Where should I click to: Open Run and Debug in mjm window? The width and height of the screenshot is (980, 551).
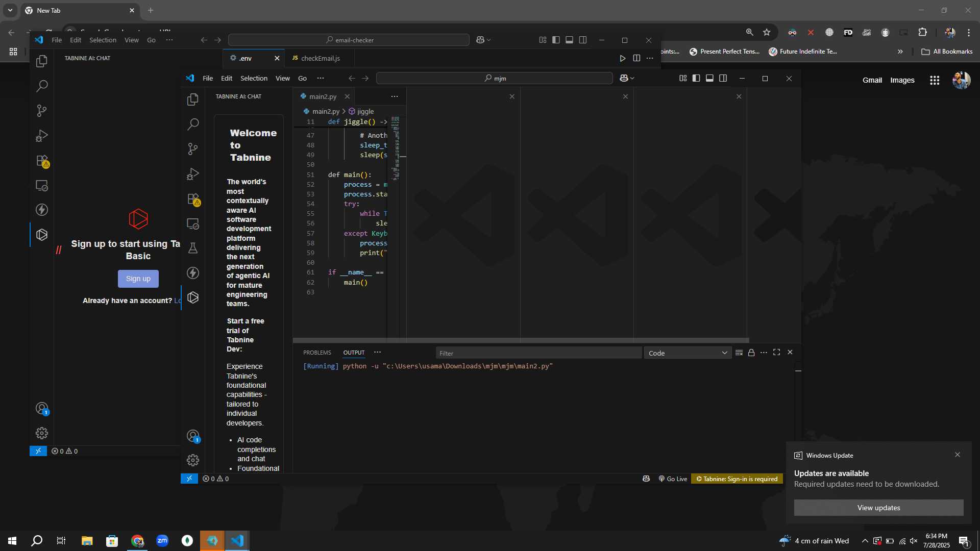[x=193, y=174]
